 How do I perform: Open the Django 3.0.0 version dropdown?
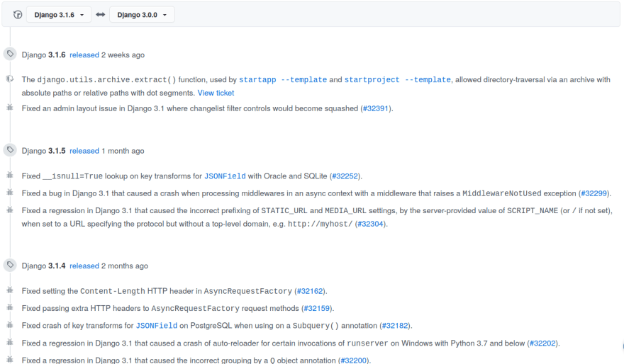[x=142, y=15]
